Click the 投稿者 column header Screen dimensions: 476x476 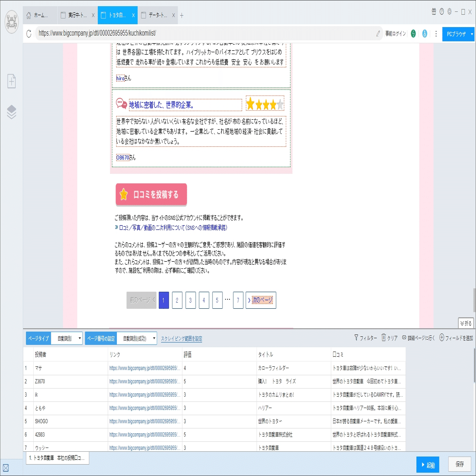(x=70, y=354)
